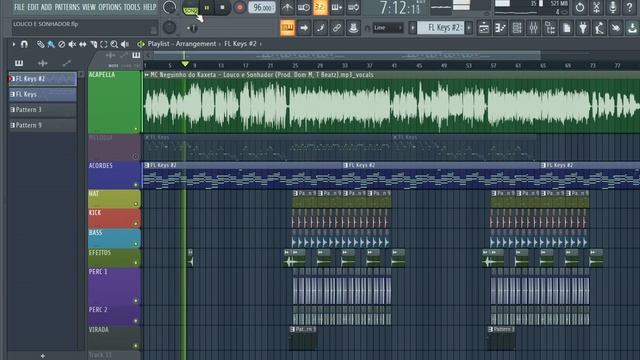Open the FILE menu
The image size is (640, 360).
tap(19, 7)
